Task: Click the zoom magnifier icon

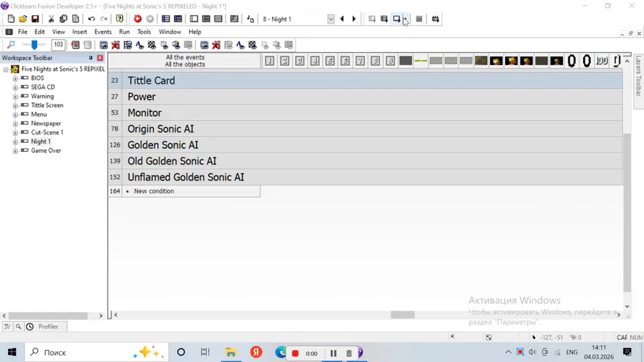Action: [11, 45]
